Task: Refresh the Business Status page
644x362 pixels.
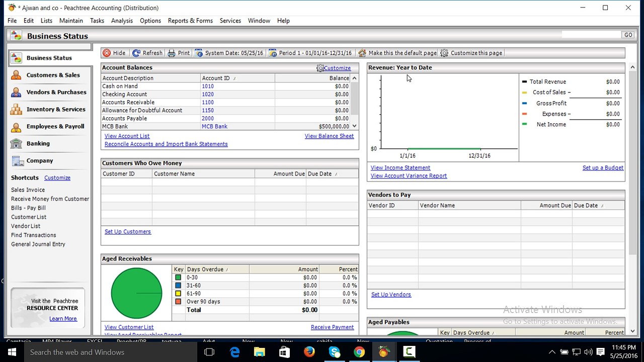Action: pyautogui.click(x=147, y=53)
